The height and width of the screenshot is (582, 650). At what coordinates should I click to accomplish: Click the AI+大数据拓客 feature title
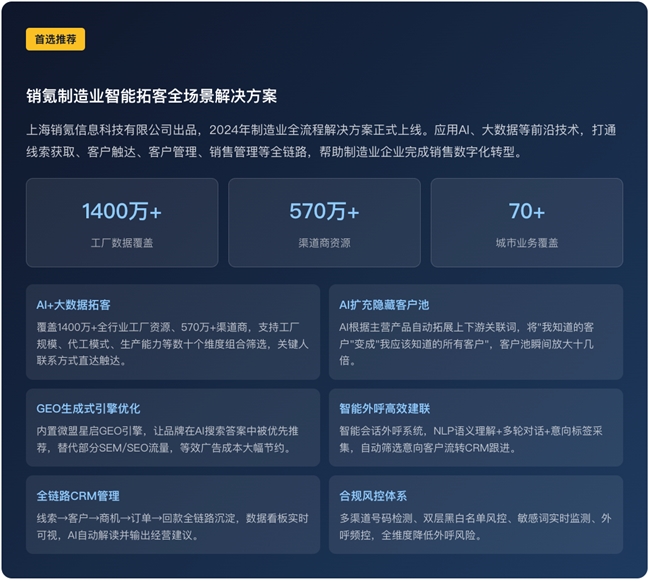[x=73, y=305]
